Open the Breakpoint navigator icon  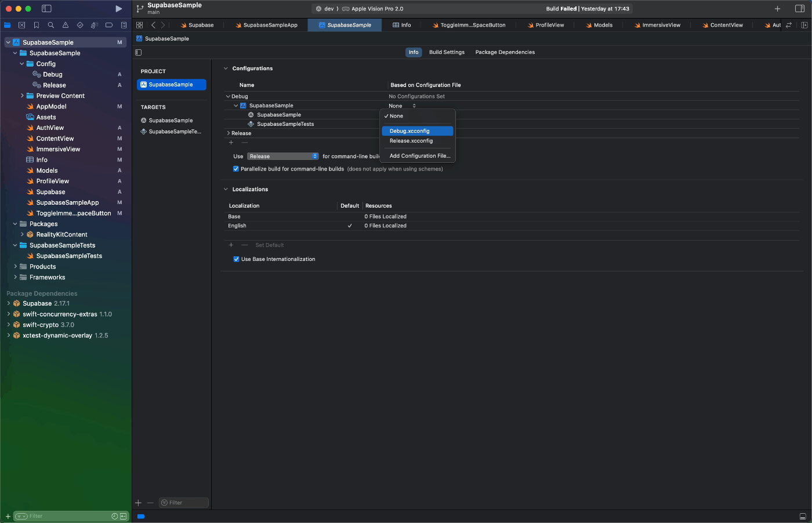(109, 25)
